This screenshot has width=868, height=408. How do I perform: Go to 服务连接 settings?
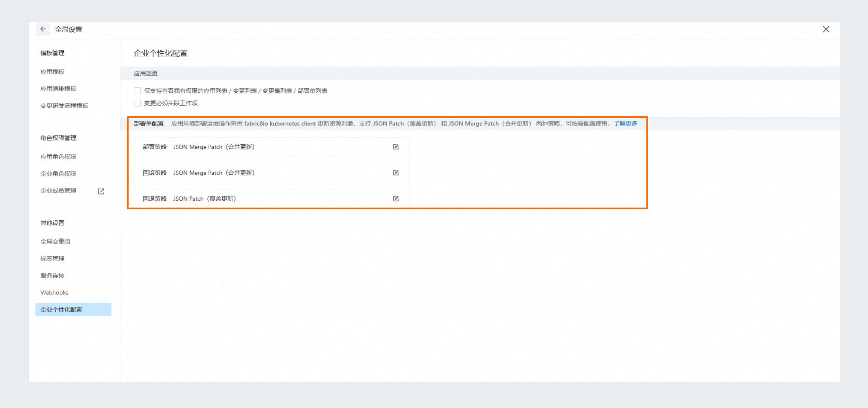click(52, 275)
